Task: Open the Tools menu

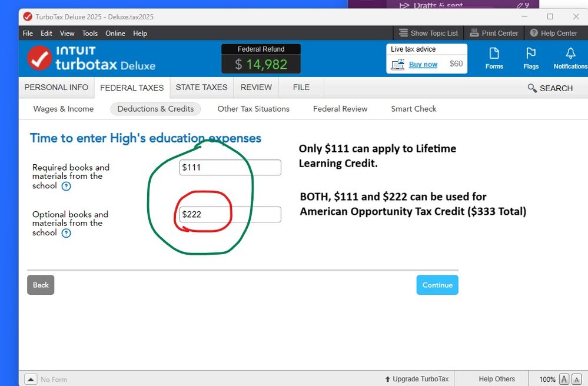Action: [x=90, y=34]
